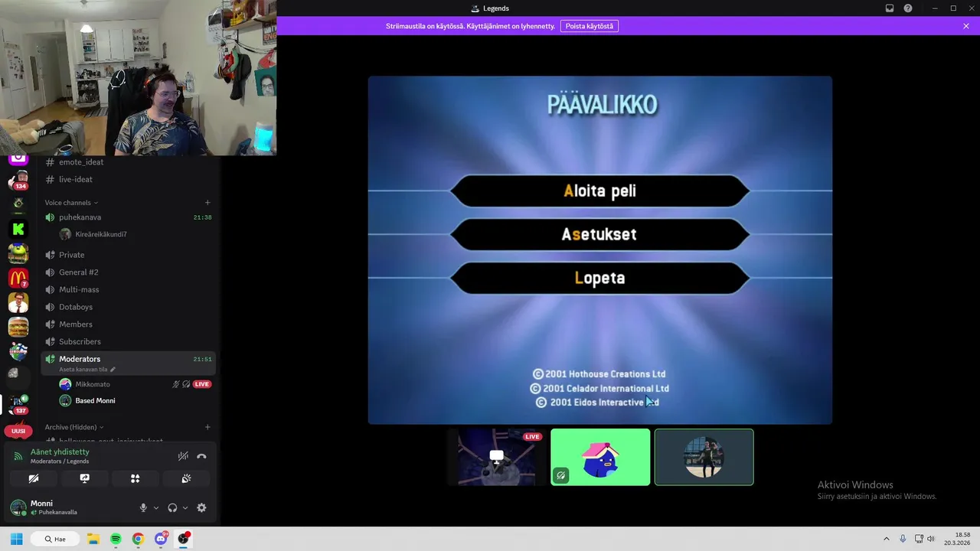Open OBS Studio from the taskbar
Image resolution: width=980 pixels, height=551 pixels.
[183, 539]
